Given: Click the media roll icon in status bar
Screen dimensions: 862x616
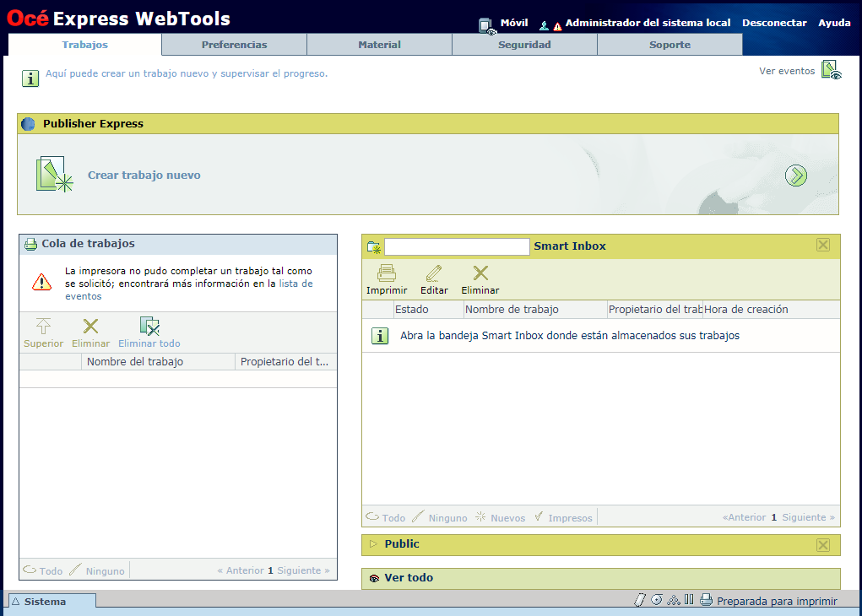Looking at the screenshot, I should (x=657, y=599).
